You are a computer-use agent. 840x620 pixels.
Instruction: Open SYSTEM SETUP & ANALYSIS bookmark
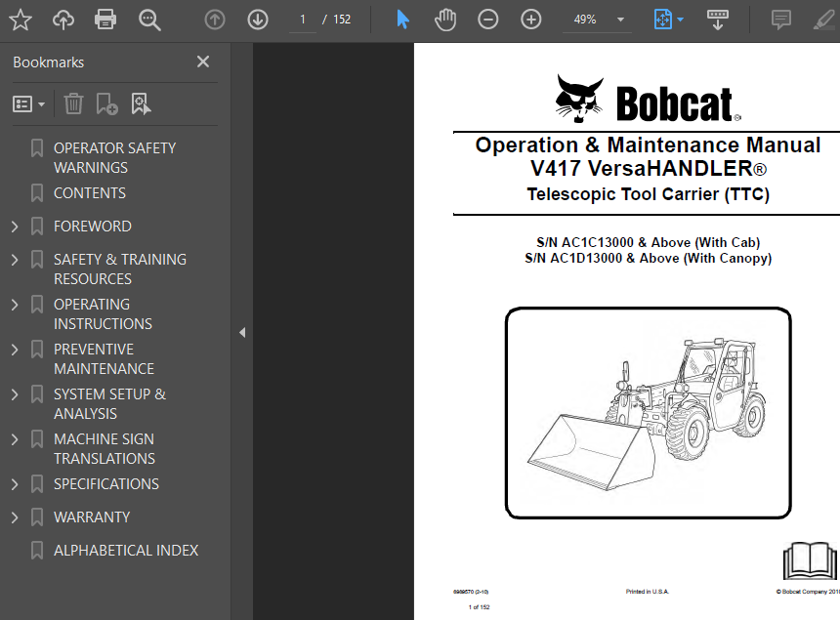tap(109, 403)
